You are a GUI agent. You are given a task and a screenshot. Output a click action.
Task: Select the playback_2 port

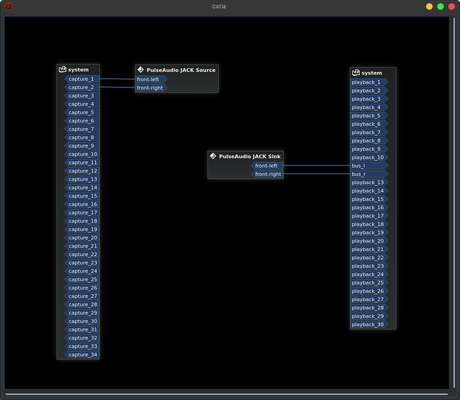point(369,90)
